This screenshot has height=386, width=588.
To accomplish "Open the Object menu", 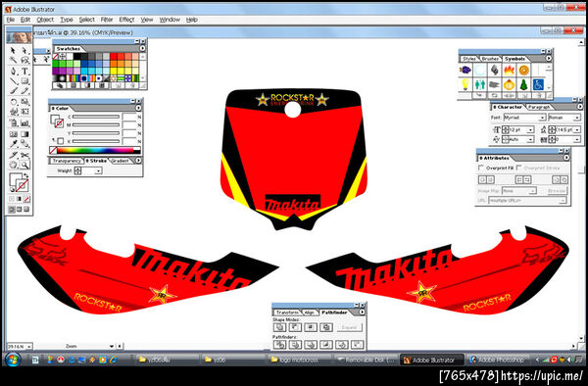I will (45, 20).
